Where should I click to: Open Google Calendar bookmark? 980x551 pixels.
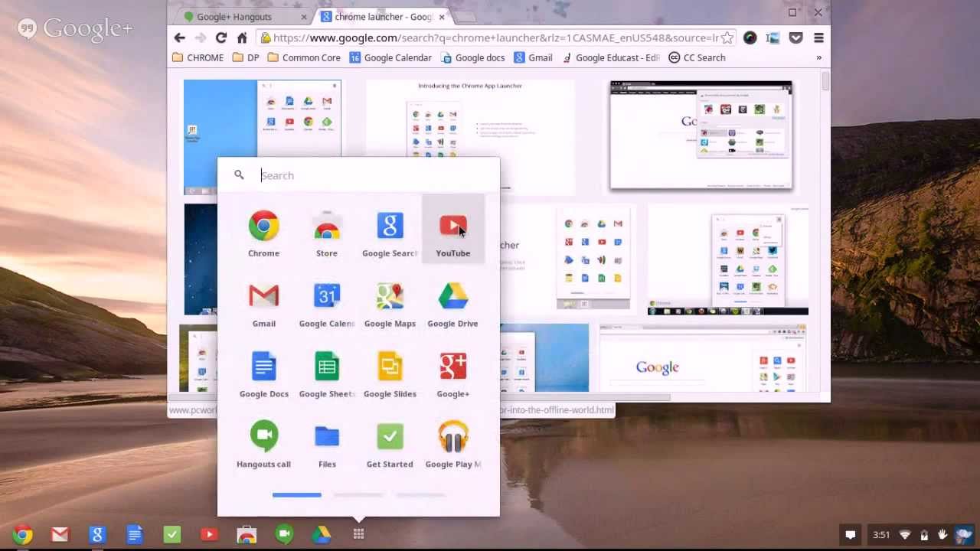point(390,57)
